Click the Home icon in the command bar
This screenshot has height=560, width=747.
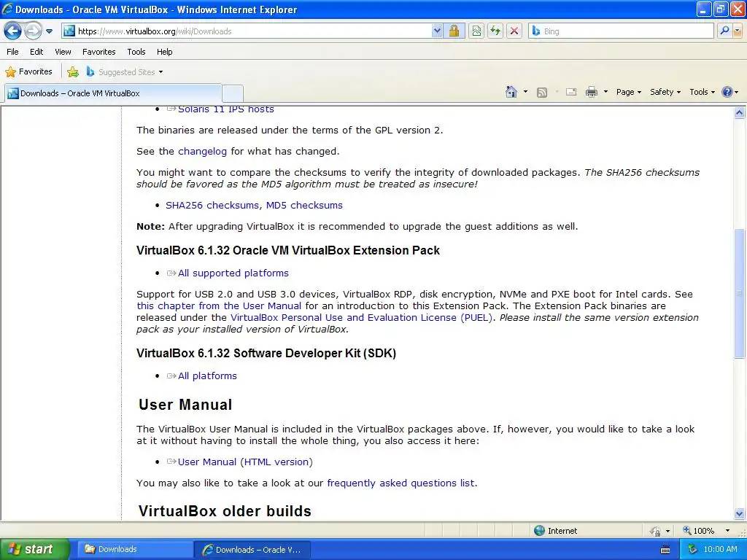pyautogui.click(x=511, y=92)
